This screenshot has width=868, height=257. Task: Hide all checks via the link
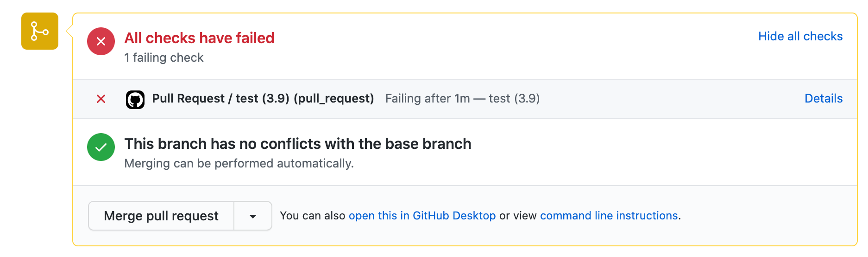[x=800, y=36]
